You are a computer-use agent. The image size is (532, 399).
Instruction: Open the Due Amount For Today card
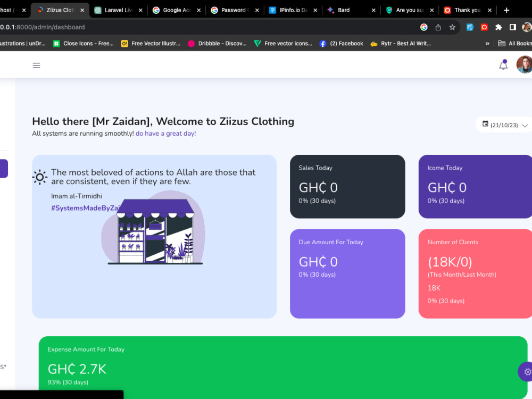pos(347,274)
